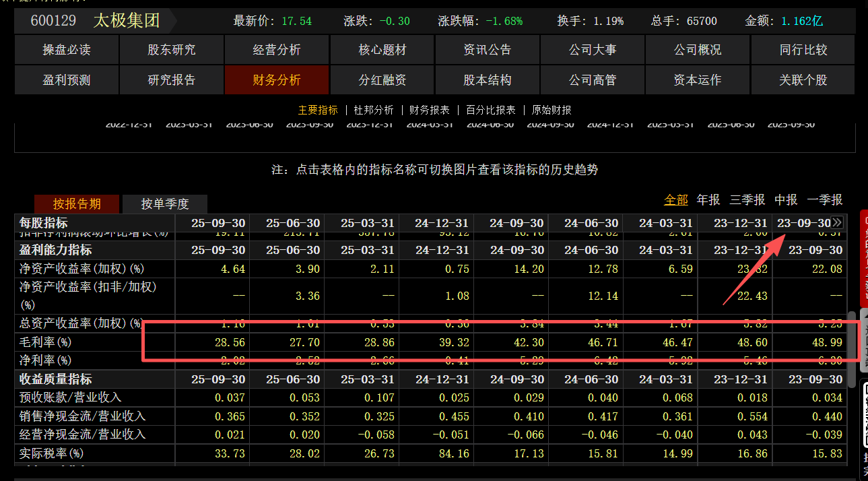Click the 经营净现金流 value -0.066
The height and width of the screenshot is (481, 868).
(x=525, y=435)
